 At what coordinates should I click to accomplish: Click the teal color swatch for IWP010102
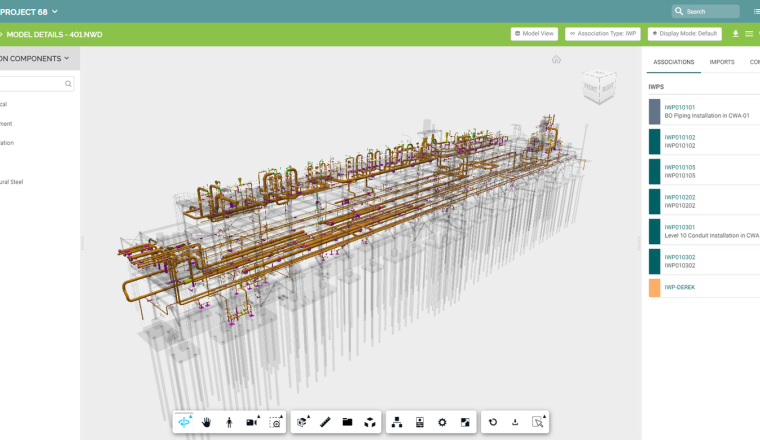click(654, 141)
